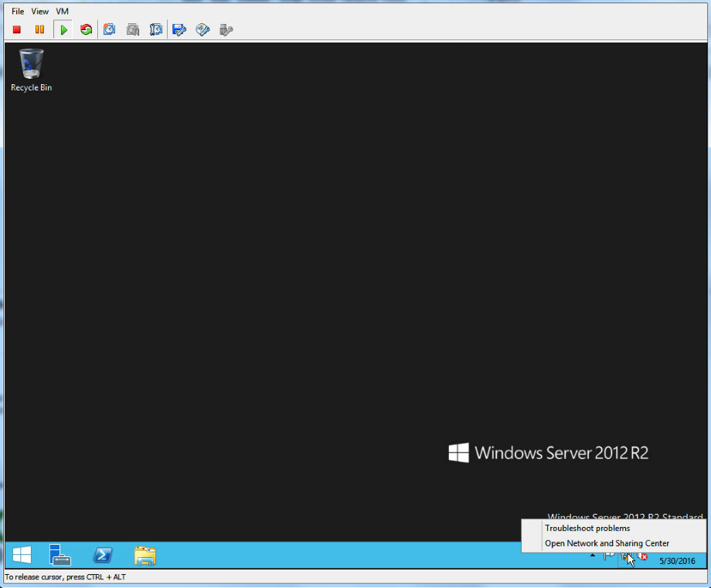Open the snapshot manager icon
Viewport: 711px width, 588px height.
156,30
